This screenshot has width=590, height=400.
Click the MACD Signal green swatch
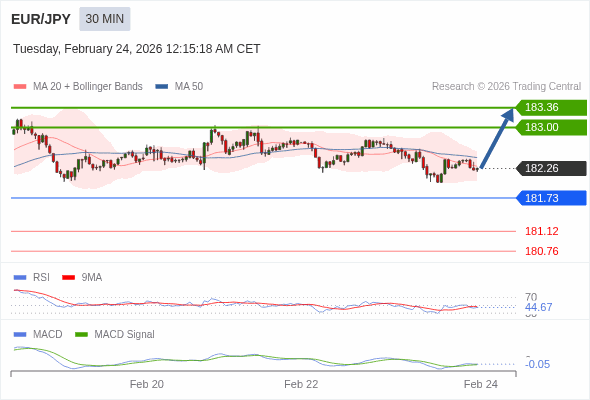click(x=81, y=335)
